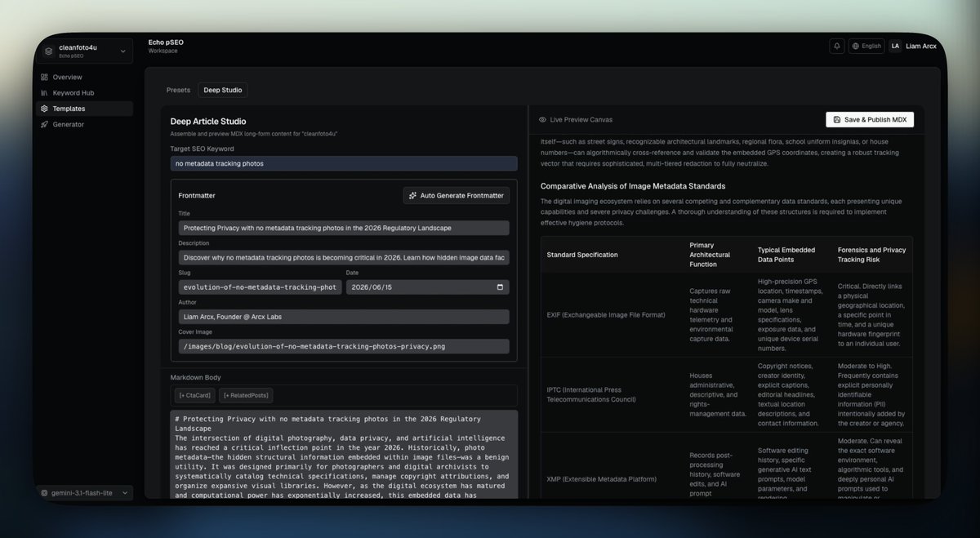Click the sparkle icon on Auto Generate Frontmatter
The height and width of the screenshot is (538, 980).
(x=413, y=196)
